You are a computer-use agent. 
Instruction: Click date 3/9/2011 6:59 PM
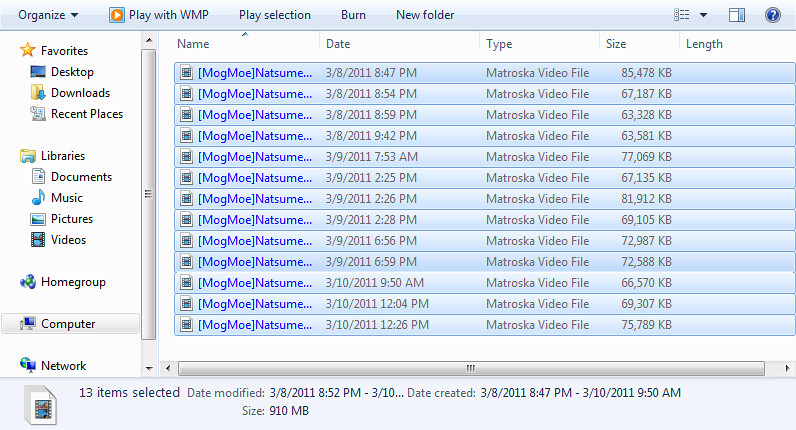(x=371, y=261)
